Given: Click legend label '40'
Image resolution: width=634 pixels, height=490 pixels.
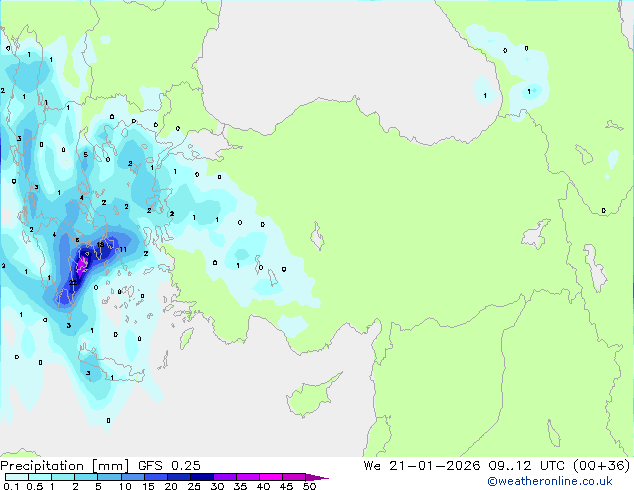Looking at the screenshot, I should pyautogui.click(x=263, y=486).
